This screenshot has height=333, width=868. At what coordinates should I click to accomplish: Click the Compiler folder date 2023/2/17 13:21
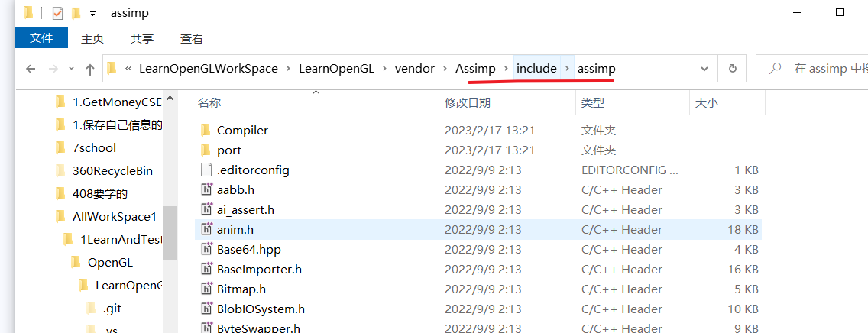[x=489, y=130]
